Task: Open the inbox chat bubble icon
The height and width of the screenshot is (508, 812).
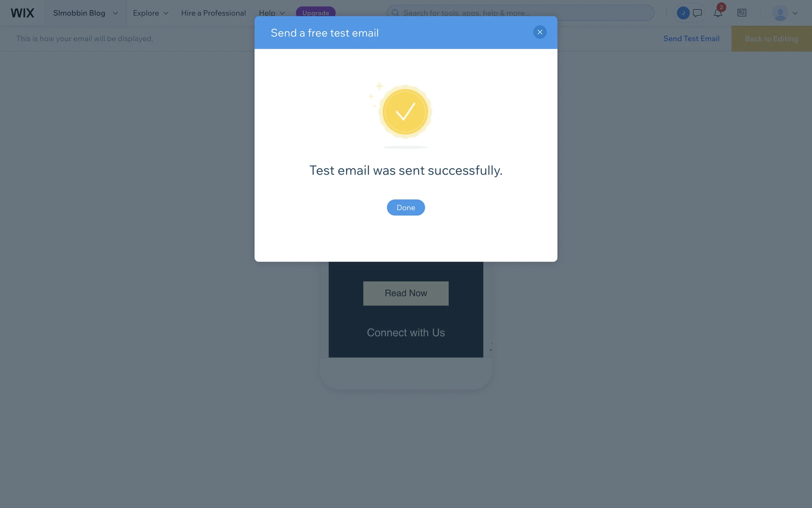Action: pyautogui.click(x=697, y=13)
